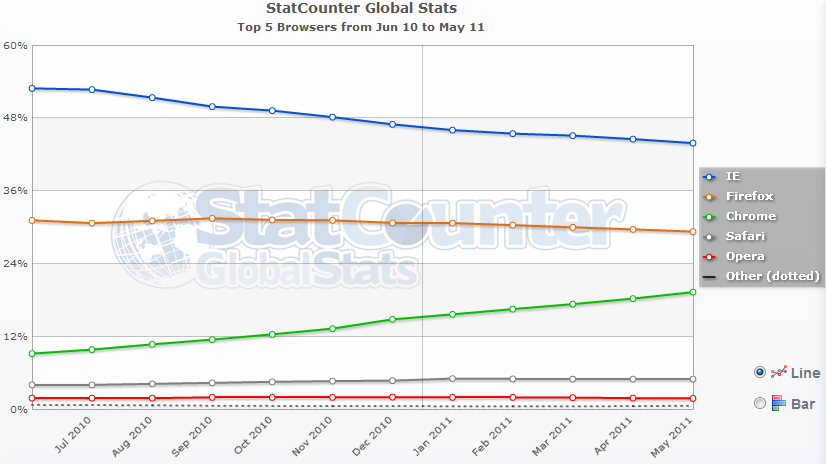Click the Chrome data point for Dec 2010

[392, 320]
